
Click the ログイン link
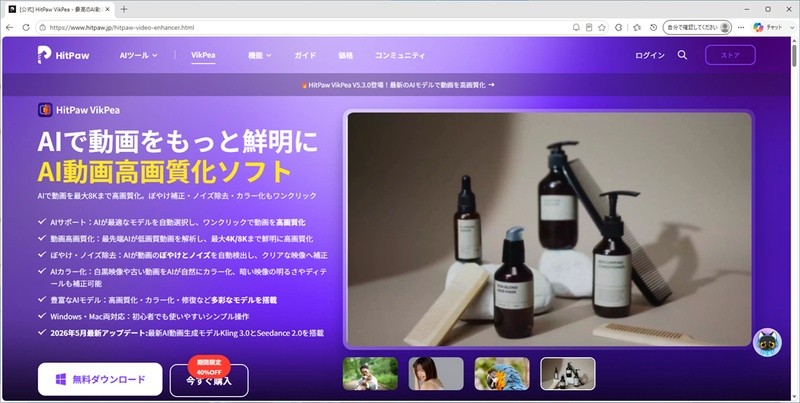coord(649,55)
